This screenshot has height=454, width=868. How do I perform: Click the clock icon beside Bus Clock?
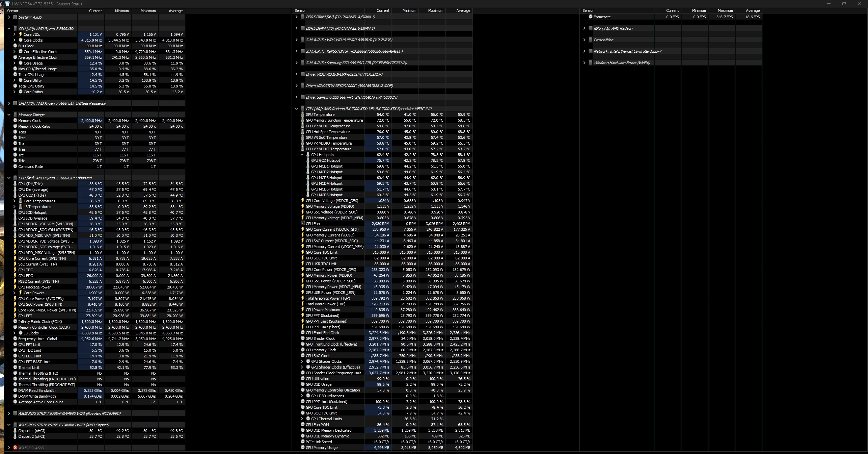[x=15, y=46]
